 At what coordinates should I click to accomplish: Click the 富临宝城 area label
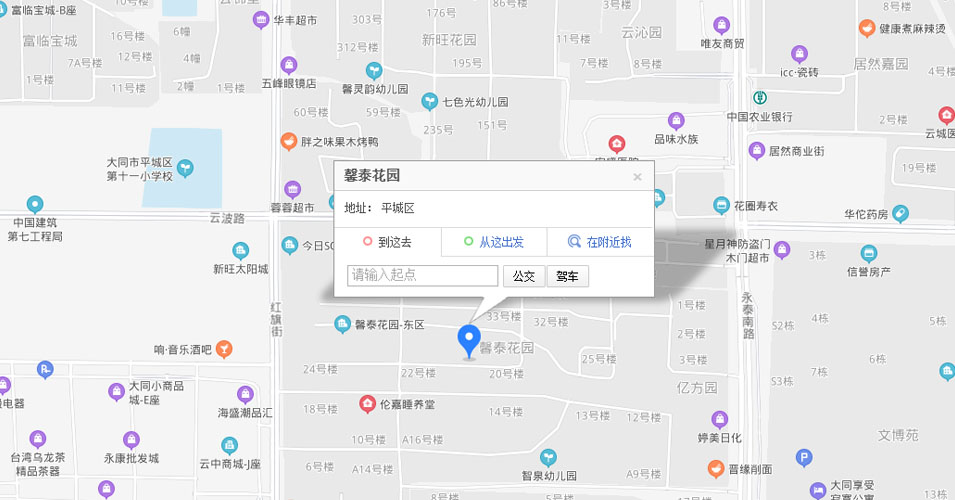(x=50, y=41)
